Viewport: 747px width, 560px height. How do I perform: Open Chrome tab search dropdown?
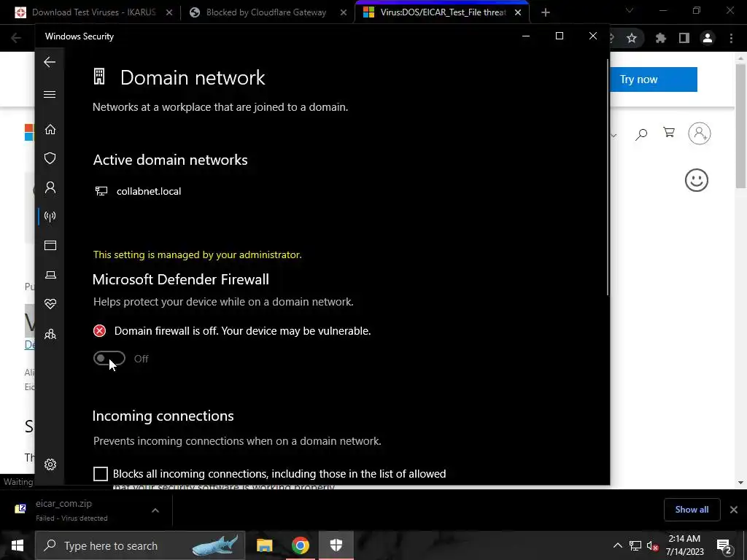pyautogui.click(x=630, y=10)
